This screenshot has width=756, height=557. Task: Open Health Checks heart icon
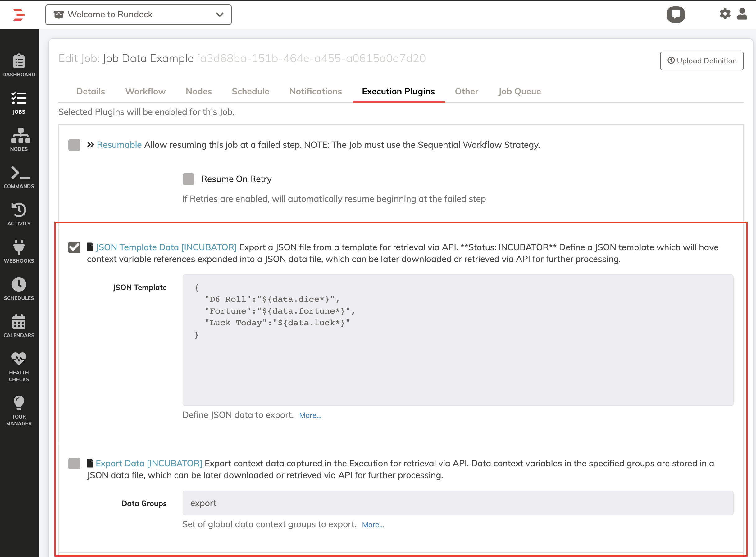click(19, 359)
